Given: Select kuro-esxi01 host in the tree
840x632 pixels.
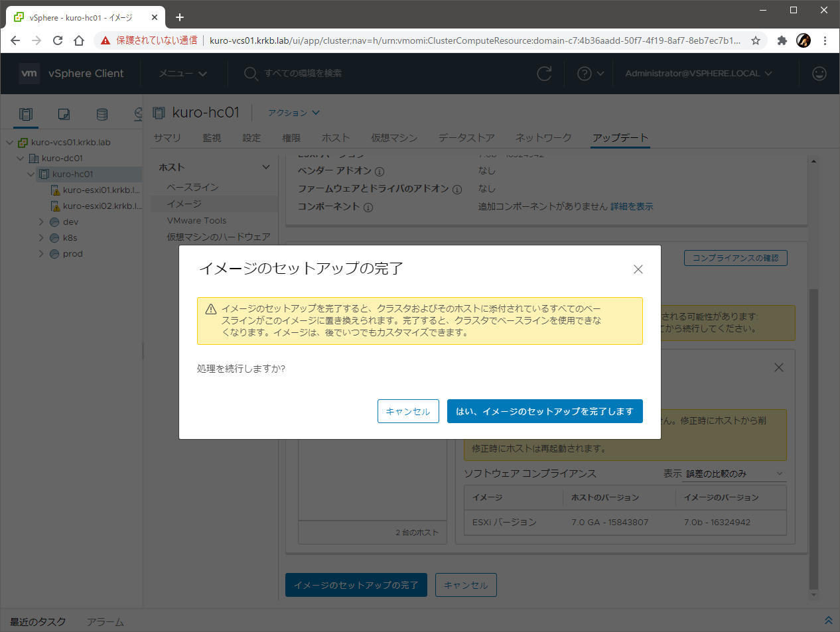Looking at the screenshot, I should pos(100,190).
